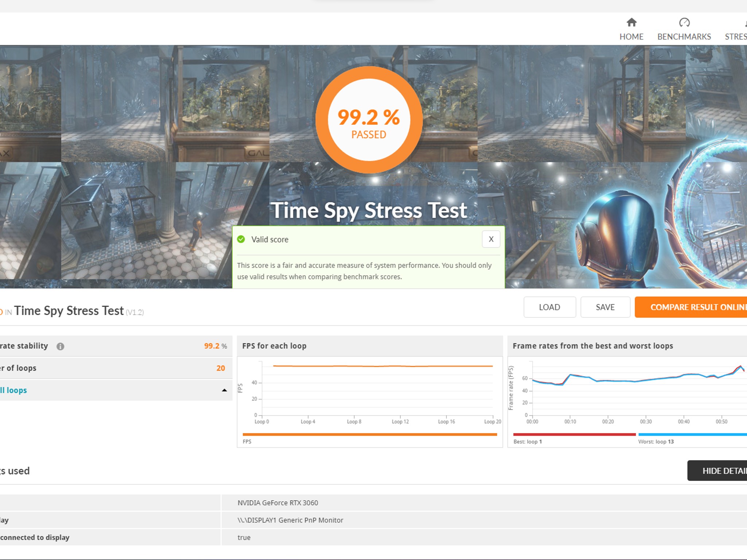The height and width of the screenshot is (560, 747).
Task: Click the blue Worst loop legend bar
Action: [x=693, y=434]
